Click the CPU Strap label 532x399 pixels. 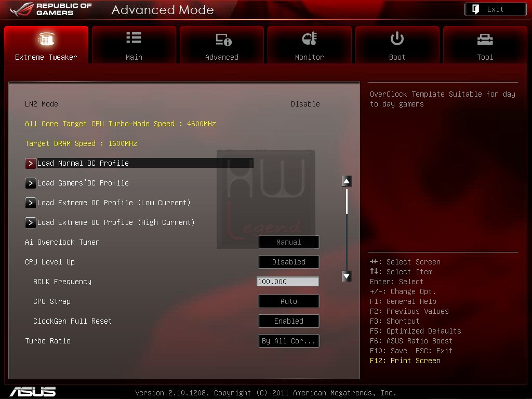click(52, 301)
